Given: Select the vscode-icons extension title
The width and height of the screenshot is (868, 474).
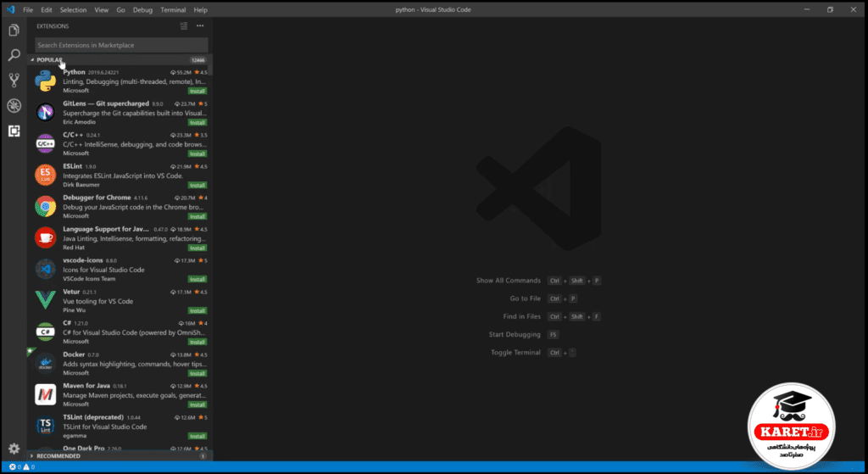Looking at the screenshot, I should pyautogui.click(x=83, y=260).
